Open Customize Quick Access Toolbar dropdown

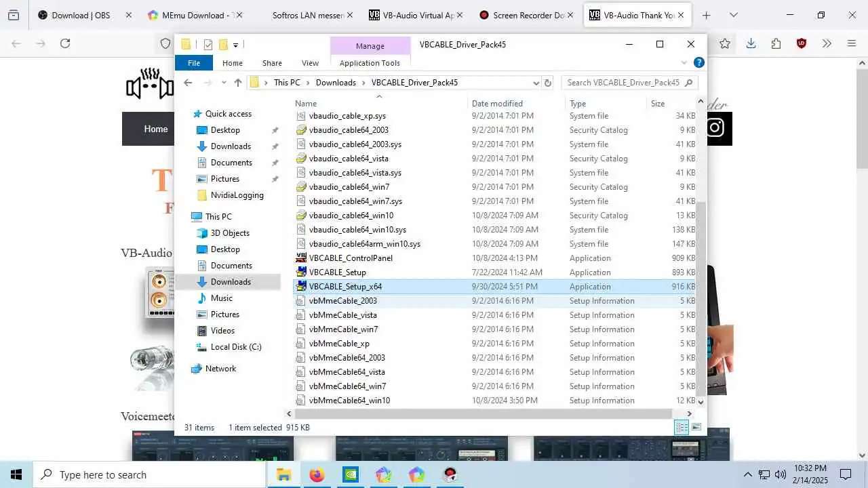point(235,45)
